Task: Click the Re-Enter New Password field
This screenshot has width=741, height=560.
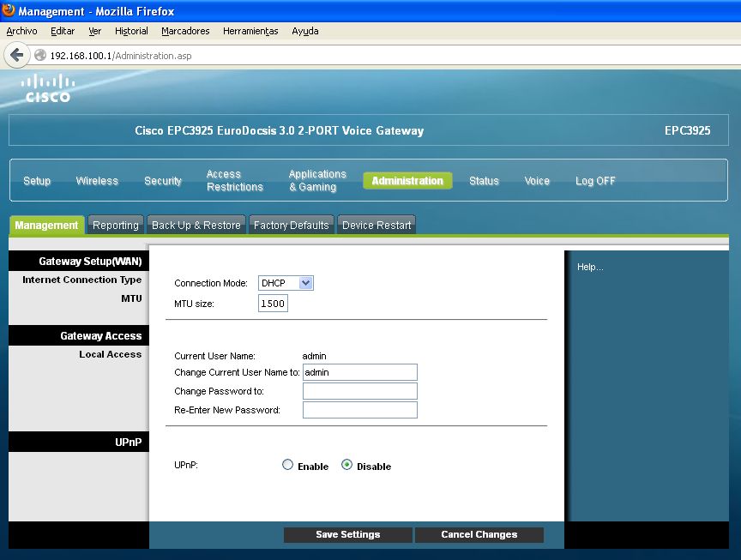Action: tap(359, 410)
